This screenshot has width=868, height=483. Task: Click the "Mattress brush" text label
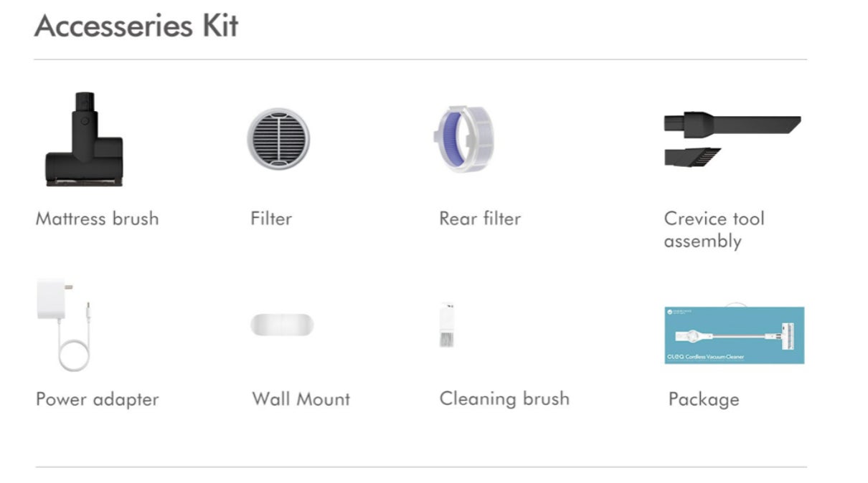click(97, 219)
